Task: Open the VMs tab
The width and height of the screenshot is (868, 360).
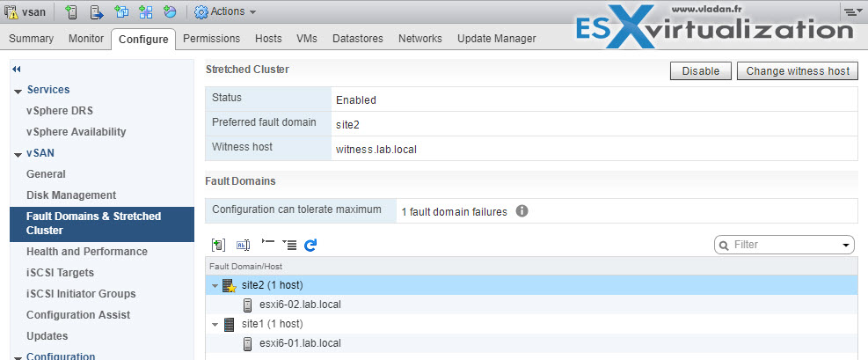Action: click(307, 39)
